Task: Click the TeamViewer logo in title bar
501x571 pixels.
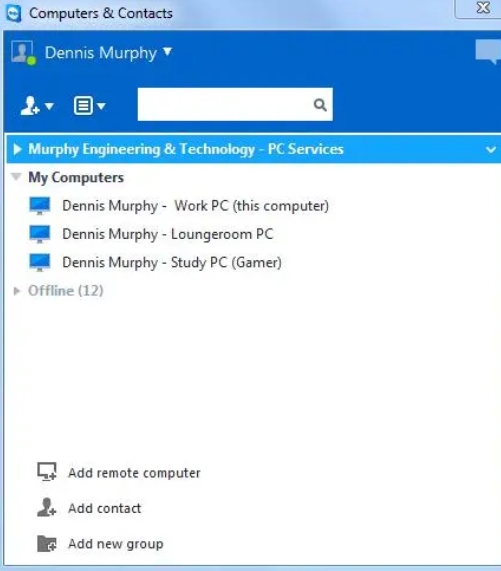Action: click(x=14, y=13)
